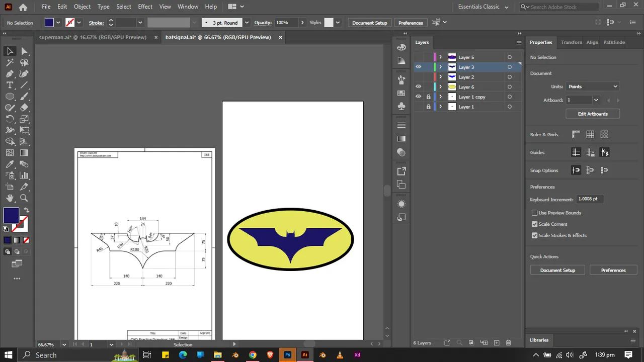Screen dimensions: 644x362
Task: Open fill color dropdown in control bar
Action: 58,23
